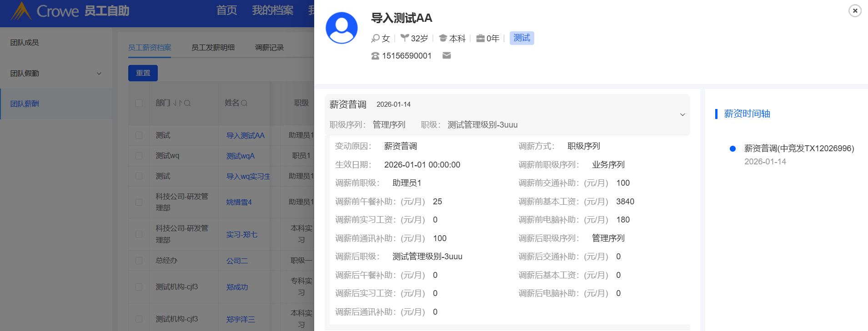Click the sort arrows in 部门 column header
The image size is (868, 331).
177,103
